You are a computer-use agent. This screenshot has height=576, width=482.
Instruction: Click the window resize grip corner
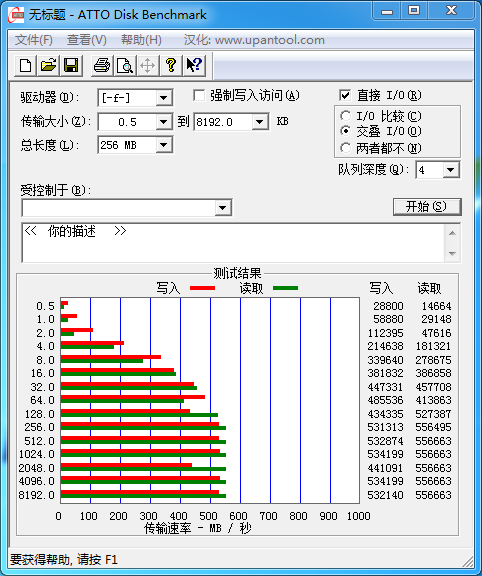point(467,562)
